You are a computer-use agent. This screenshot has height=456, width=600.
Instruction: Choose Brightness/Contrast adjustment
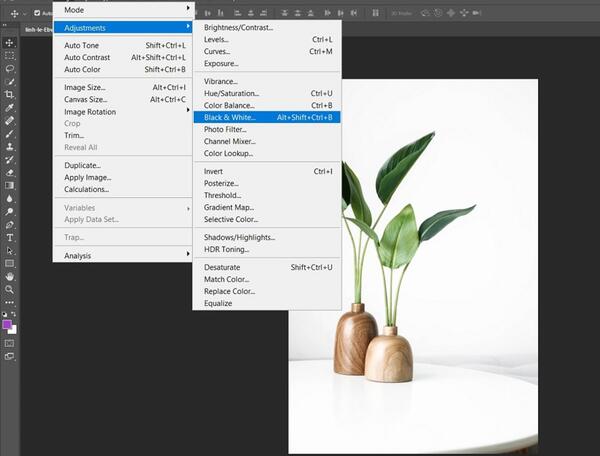[267, 27]
